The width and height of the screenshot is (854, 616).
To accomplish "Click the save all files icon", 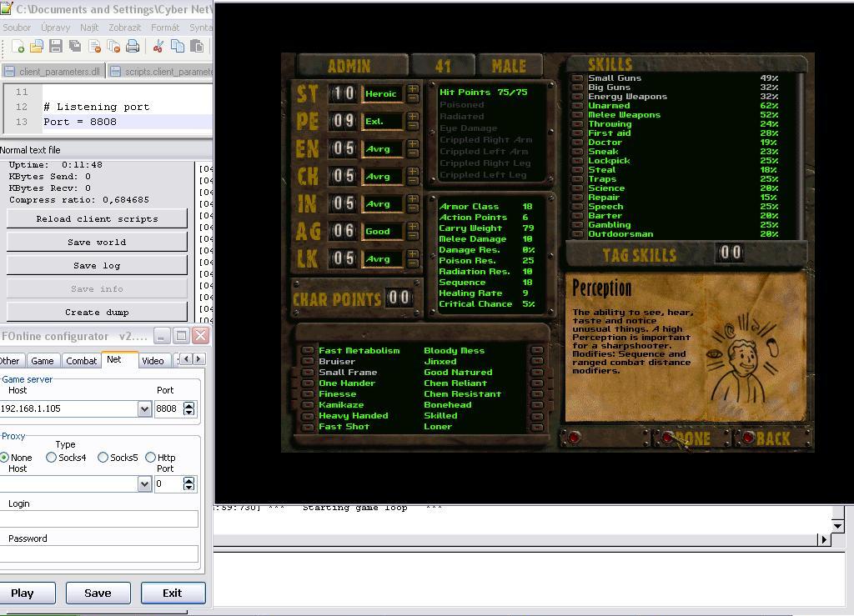I will click(x=75, y=47).
